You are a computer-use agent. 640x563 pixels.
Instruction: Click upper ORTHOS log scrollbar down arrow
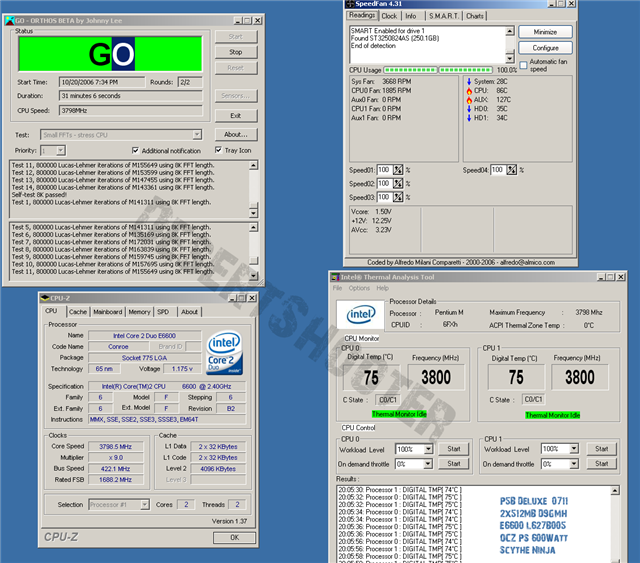(253, 213)
